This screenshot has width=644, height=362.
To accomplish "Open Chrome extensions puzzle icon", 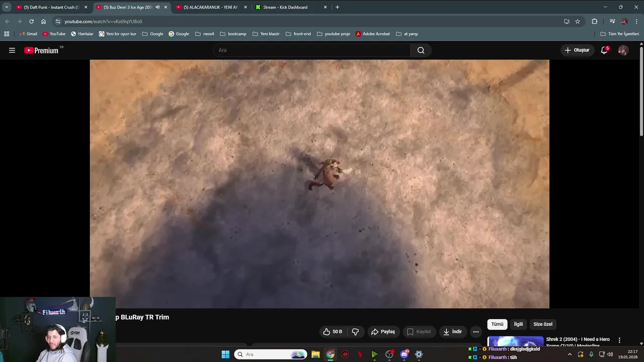I will click(594, 22).
